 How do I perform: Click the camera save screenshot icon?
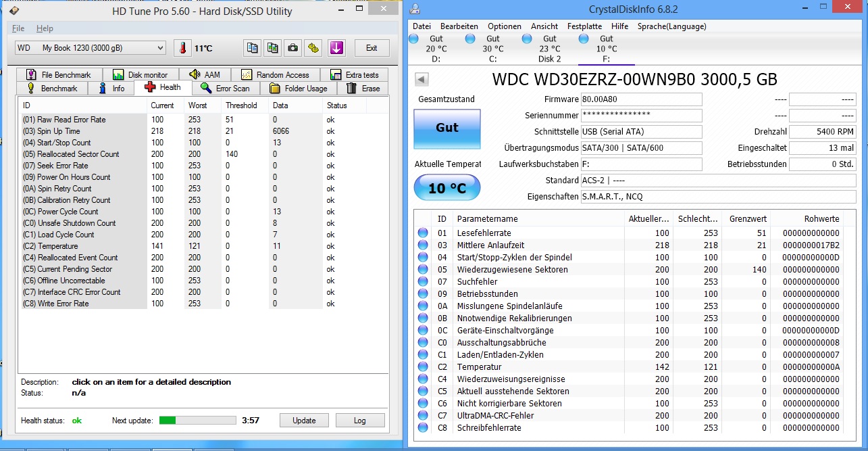[293, 48]
